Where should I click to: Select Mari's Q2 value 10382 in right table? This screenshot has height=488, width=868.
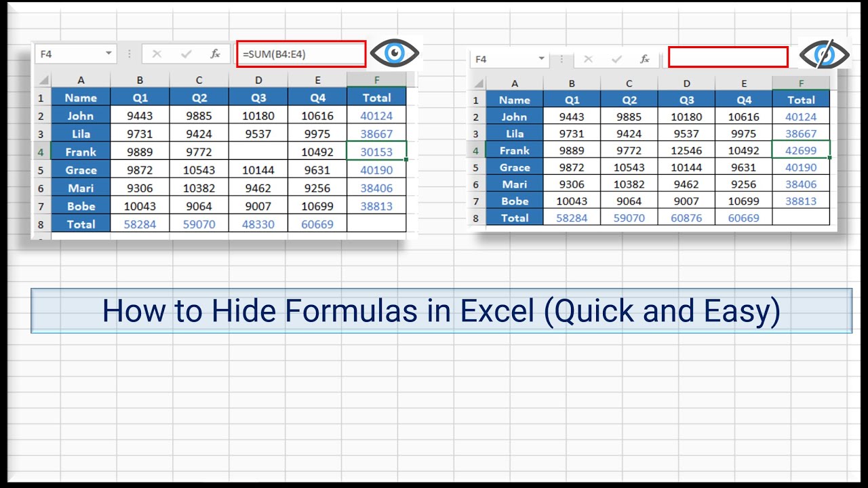(629, 184)
